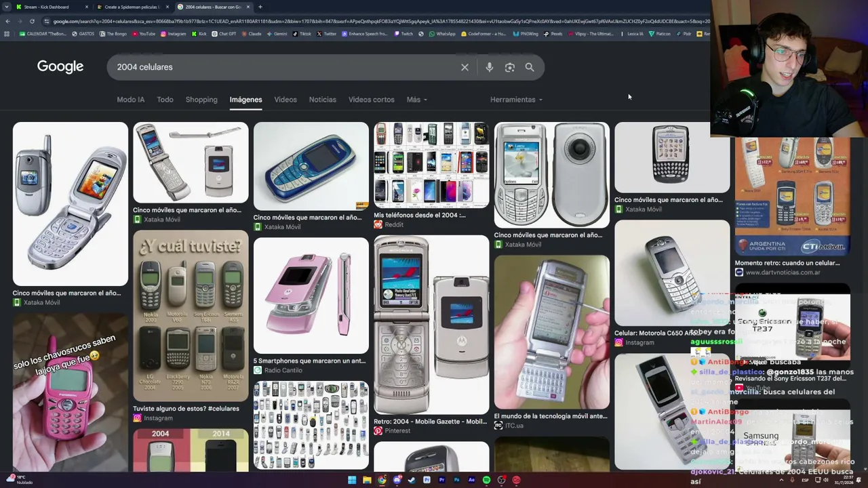This screenshot has height=488, width=868.
Task: Switch to the Videos results tab
Action: tap(285, 100)
